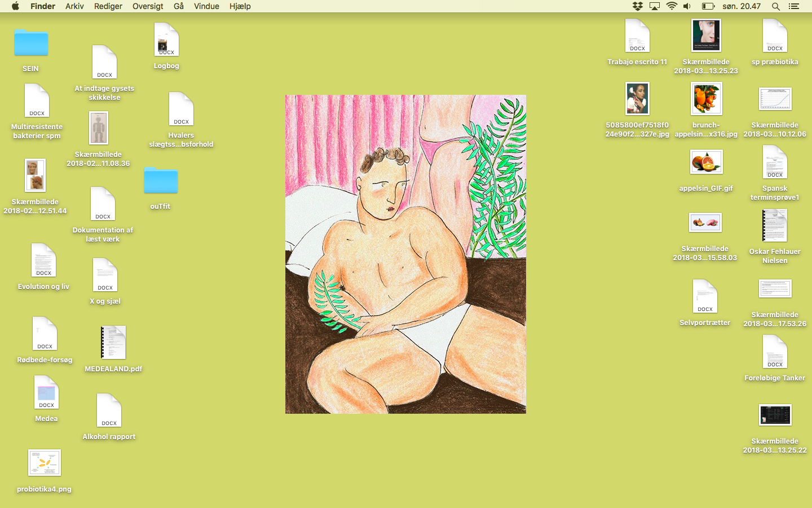Select the ouTfit folder

point(161,181)
